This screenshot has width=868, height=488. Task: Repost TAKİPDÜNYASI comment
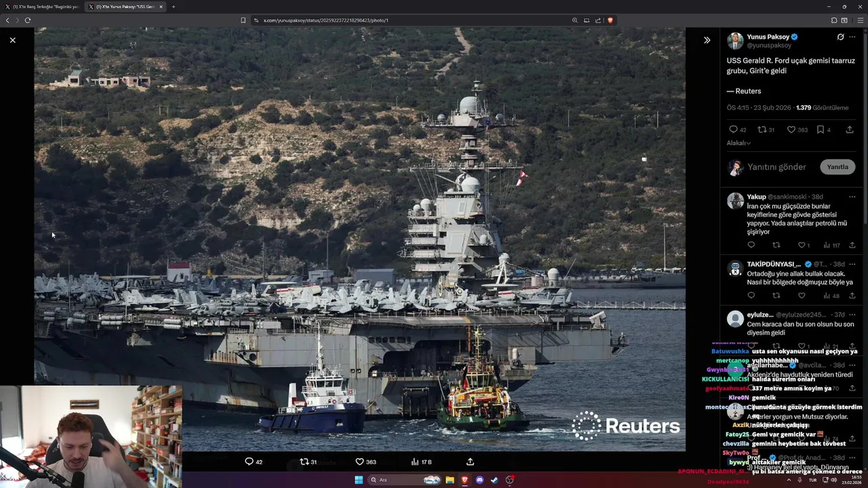(776, 296)
